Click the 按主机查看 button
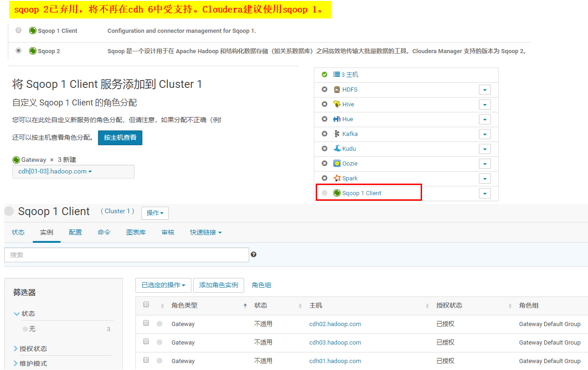The height and width of the screenshot is (370, 588). 120,137
